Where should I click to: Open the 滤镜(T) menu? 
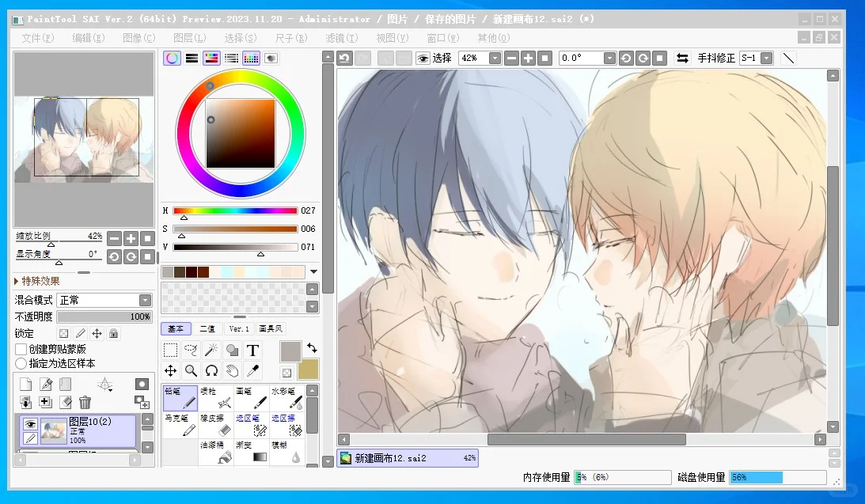[341, 37]
